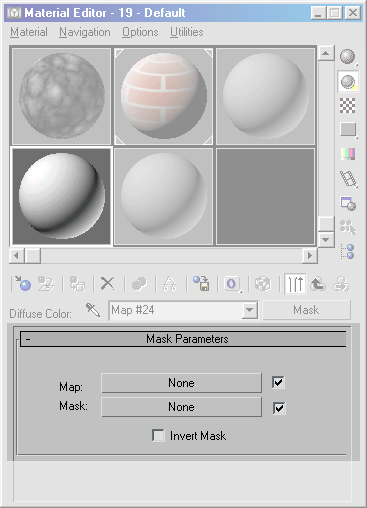Open Material/Map Navigator icon
This screenshot has height=508, width=367.
pyautogui.click(x=348, y=251)
